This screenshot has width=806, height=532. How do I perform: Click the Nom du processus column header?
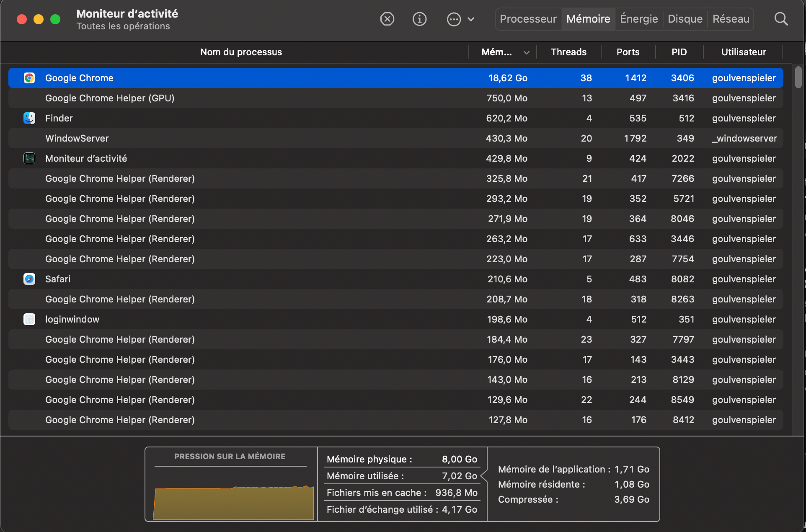(241, 52)
